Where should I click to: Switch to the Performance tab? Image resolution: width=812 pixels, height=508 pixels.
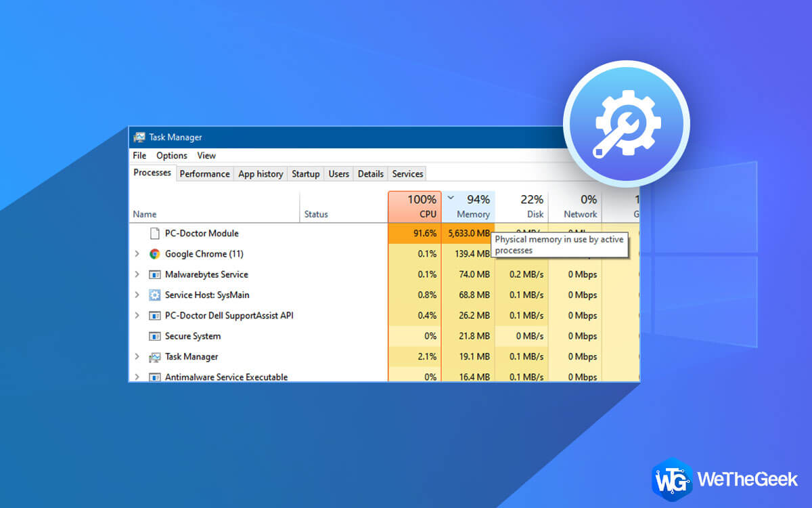point(204,173)
